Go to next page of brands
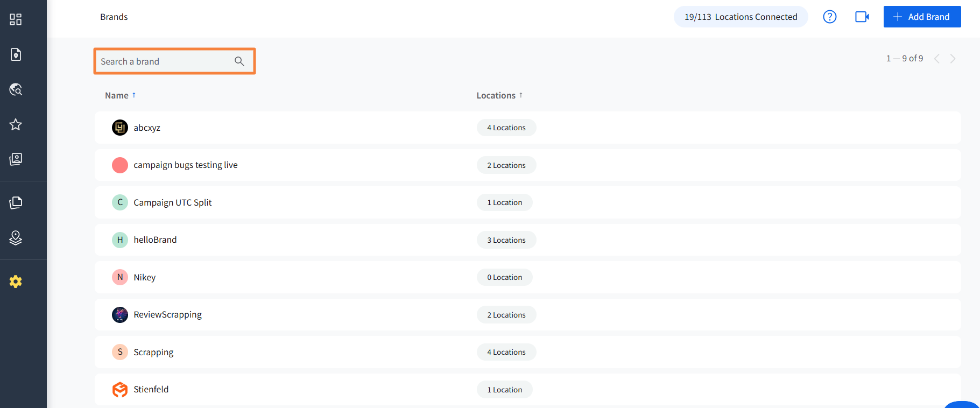Image resolution: width=980 pixels, height=408 pixels. coord(953,59)
